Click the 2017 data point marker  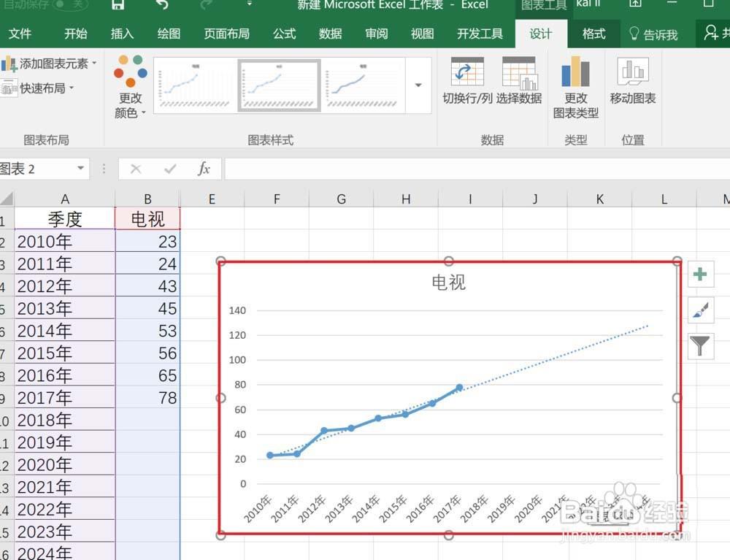point(459,387)
